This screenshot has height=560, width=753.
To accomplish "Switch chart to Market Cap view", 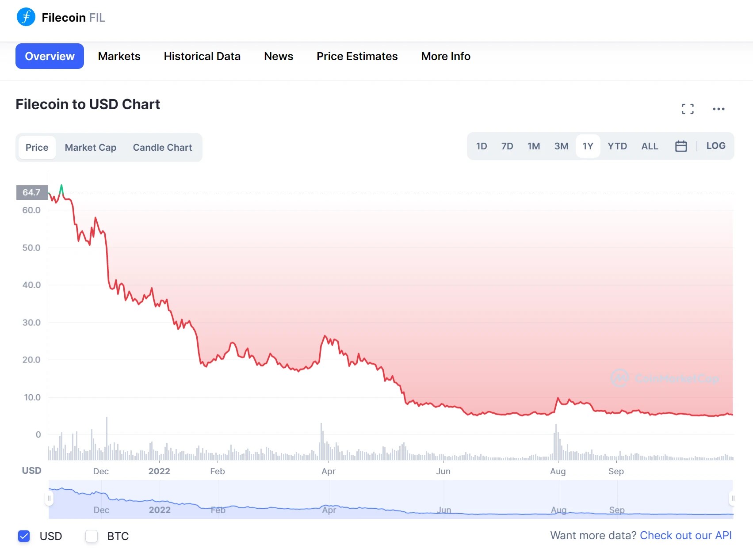I will tap(91, 147).
